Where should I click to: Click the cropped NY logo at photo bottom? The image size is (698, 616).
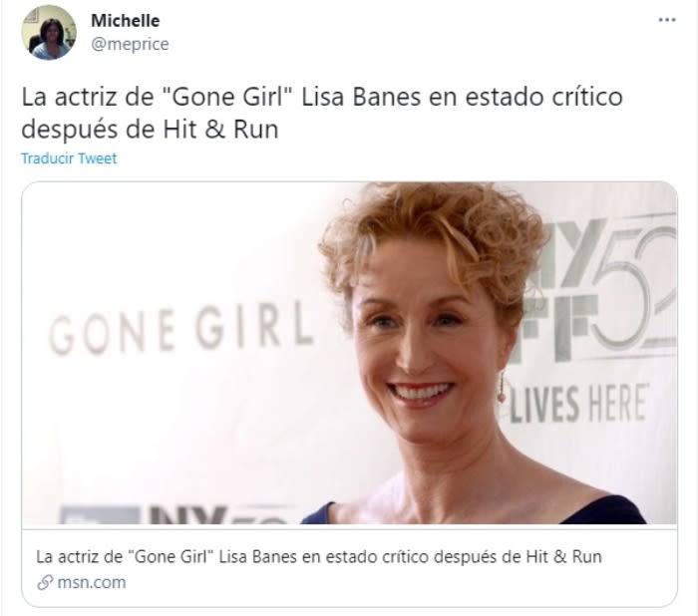click(178, 514)
